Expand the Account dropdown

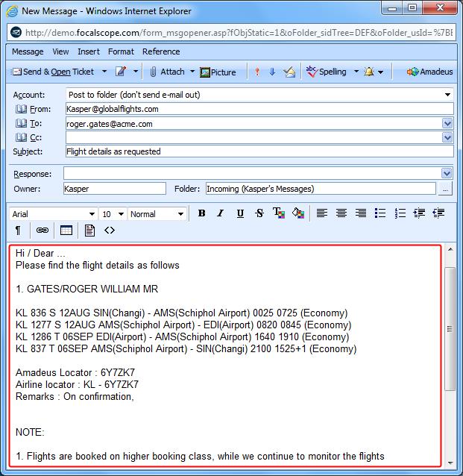tap(447, 95)
